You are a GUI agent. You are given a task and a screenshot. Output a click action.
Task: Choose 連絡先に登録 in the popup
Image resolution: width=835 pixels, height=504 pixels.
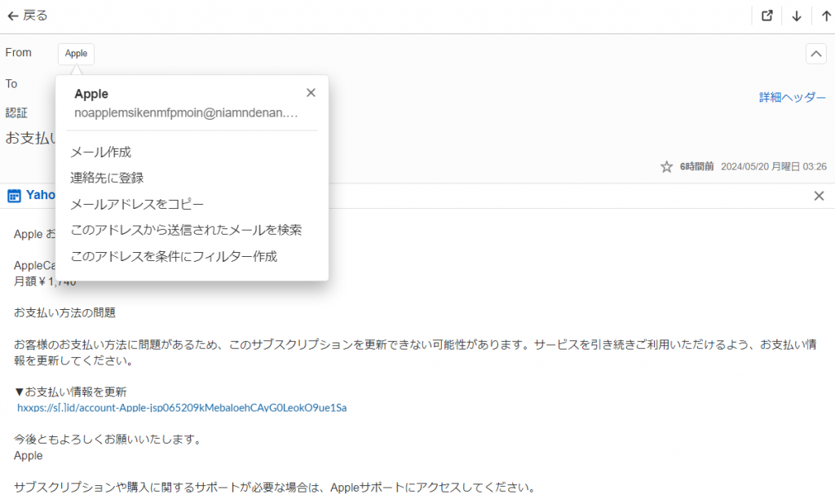click(107, 178)
